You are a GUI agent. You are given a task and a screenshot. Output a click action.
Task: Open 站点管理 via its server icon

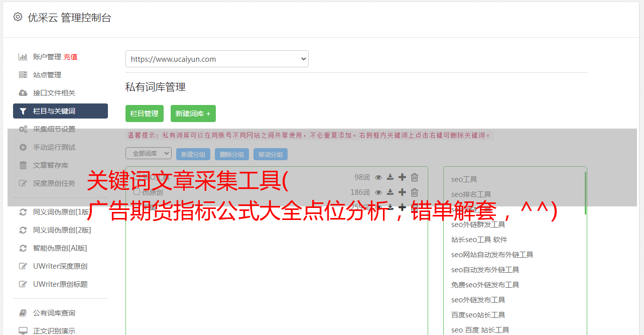click(x=23, y=75)
